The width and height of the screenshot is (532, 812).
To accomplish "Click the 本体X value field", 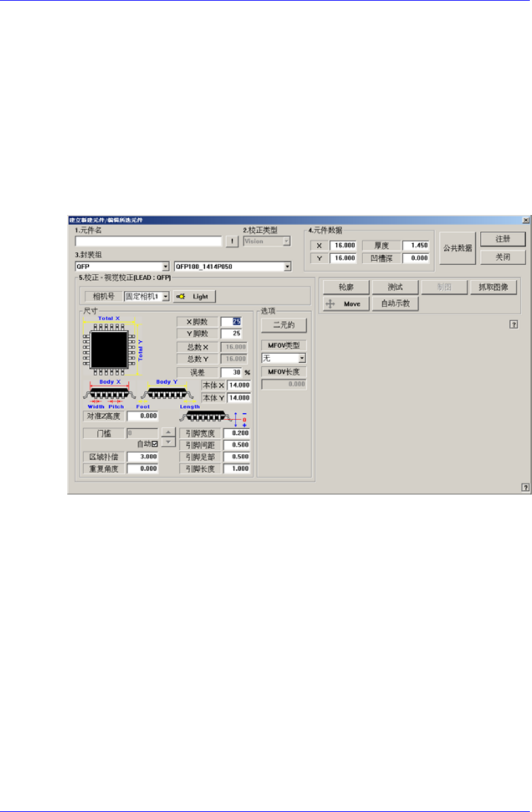I will pos(239,385).
